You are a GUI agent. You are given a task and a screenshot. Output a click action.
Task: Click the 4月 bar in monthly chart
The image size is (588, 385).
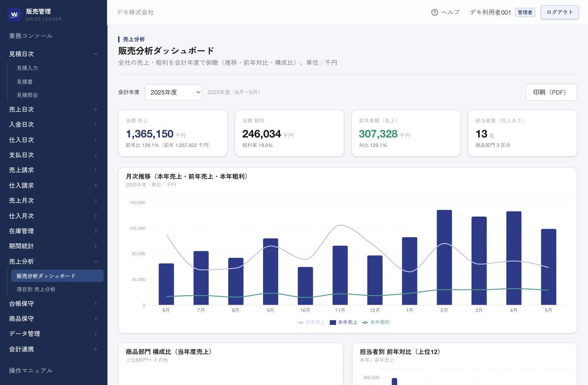[514, 258]
